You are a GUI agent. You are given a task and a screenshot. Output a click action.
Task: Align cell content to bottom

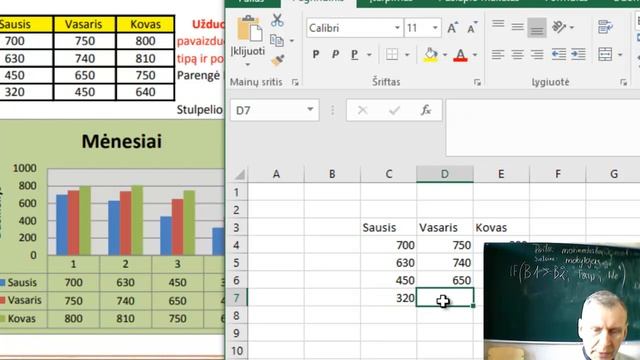pos(537,28)
